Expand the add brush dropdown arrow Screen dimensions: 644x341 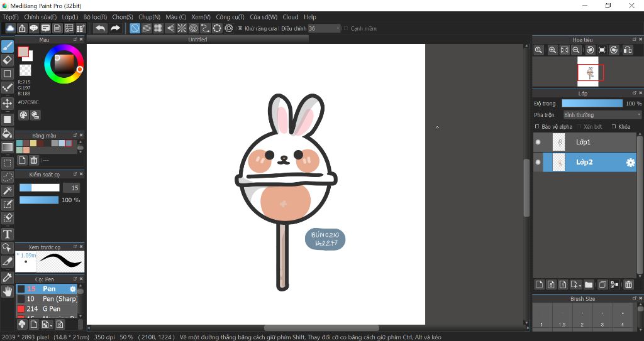51,326
